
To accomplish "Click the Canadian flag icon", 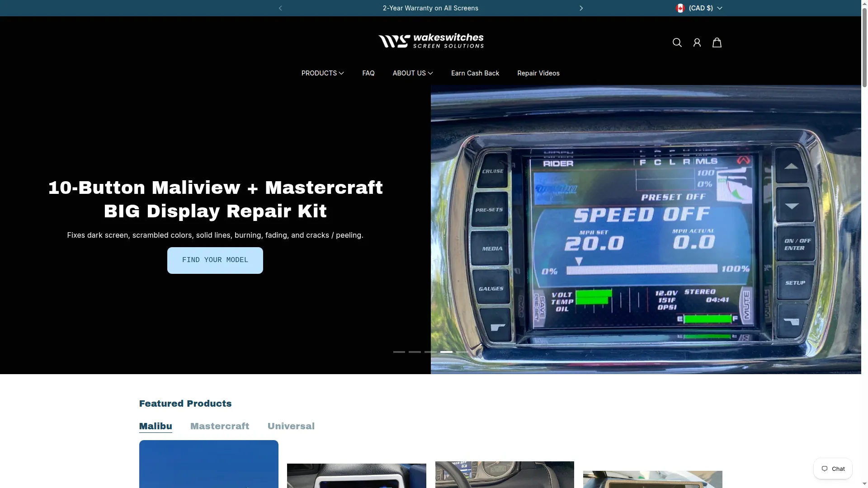I will [x=680, y=8].
